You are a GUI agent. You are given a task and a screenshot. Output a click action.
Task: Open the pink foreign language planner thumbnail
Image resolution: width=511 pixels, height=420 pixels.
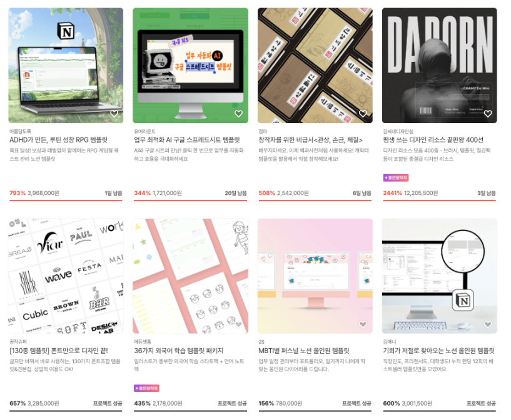coord(190,276)
